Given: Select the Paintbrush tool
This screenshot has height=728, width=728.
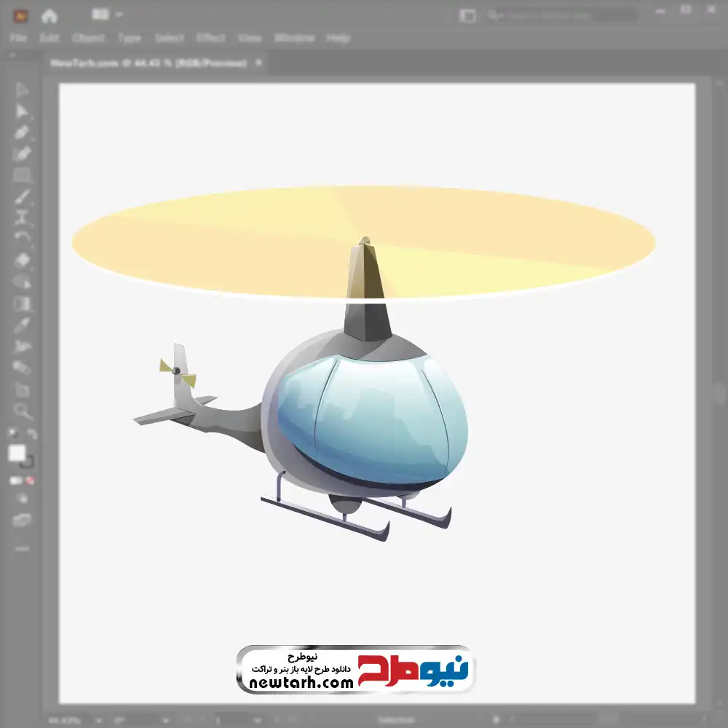Looking at the screenshot, I should click(22, 197).
